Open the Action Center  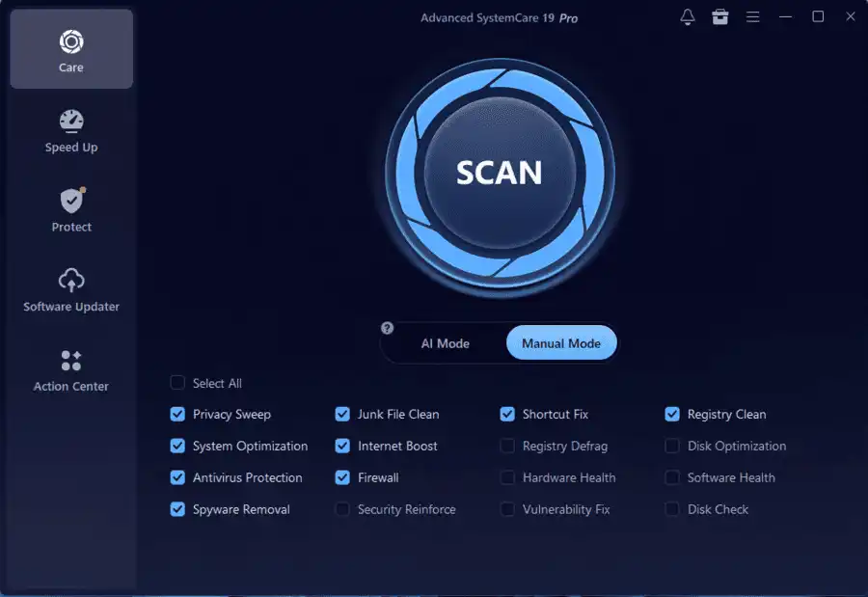(x=70, y=368)
